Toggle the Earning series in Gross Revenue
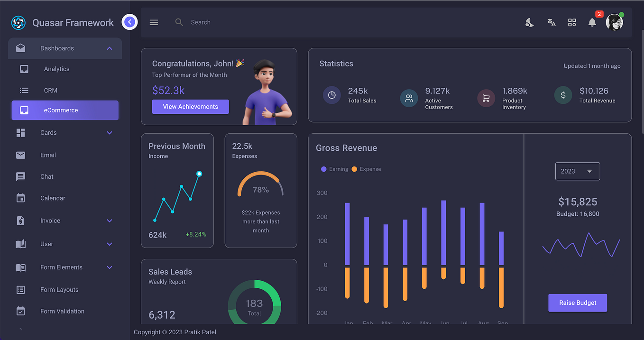This screenshot has height=340, width=644. coord(334,169)
